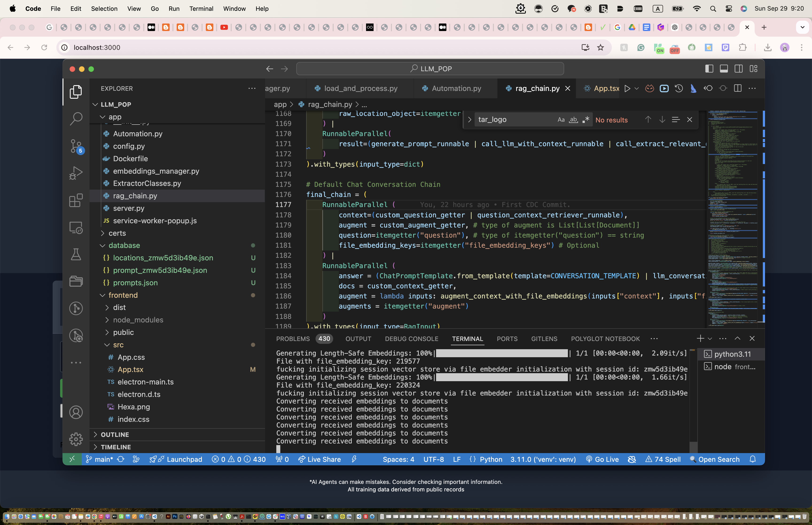Open Source Control view with 5 changes
Screen dimensions: 812x525
coord(76,146)
